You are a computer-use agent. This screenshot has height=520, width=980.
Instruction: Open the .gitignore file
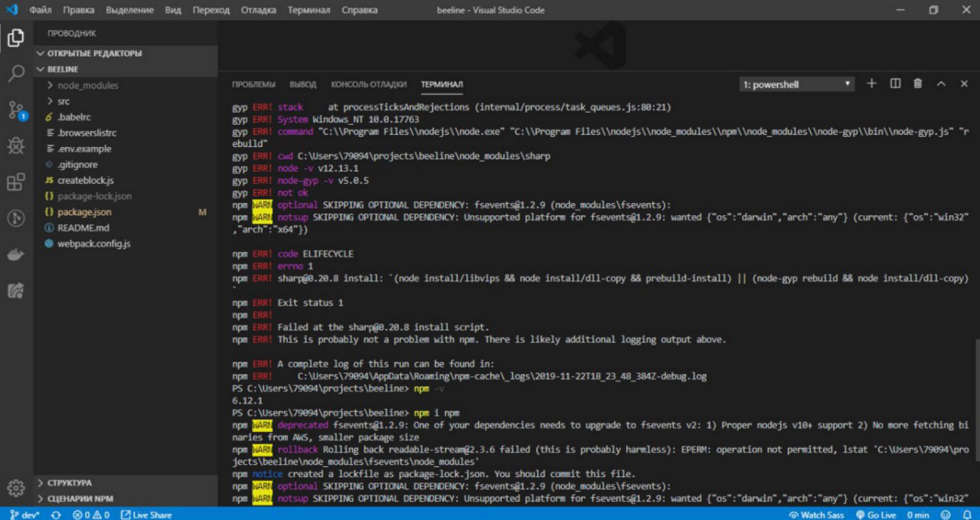[x=126, y=165]
